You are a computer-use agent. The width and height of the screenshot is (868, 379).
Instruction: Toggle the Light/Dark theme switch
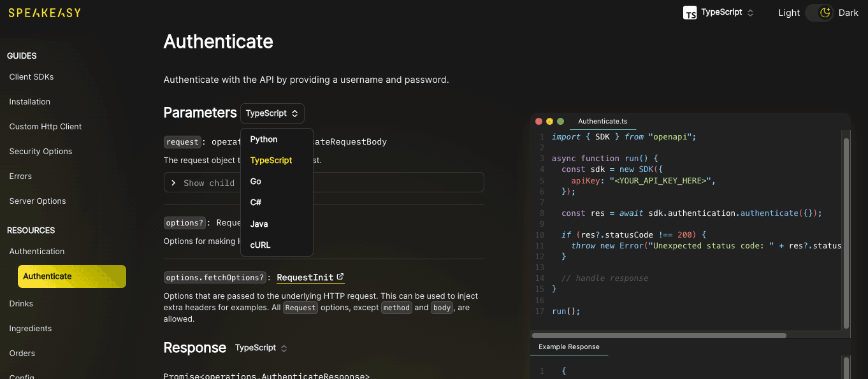coord(820,13)
